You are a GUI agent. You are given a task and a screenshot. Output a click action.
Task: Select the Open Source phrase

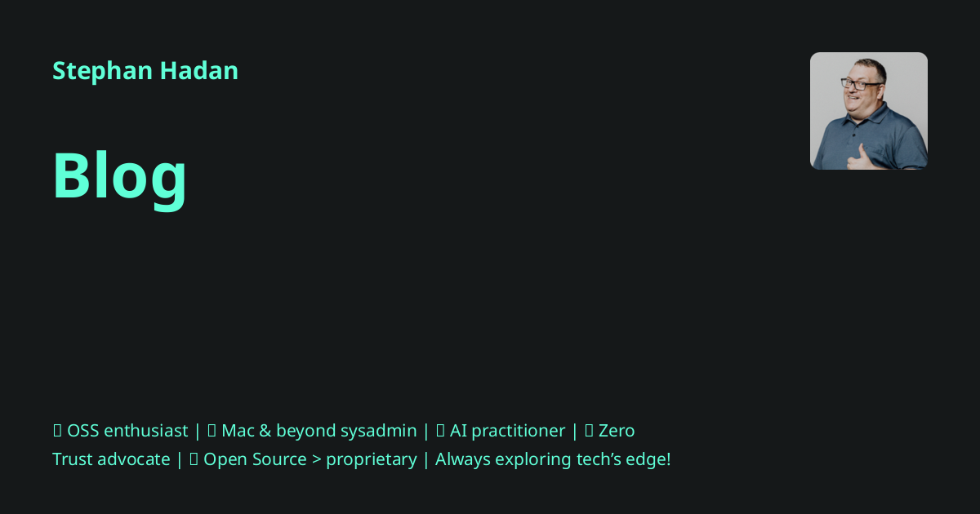pos(255,459)
